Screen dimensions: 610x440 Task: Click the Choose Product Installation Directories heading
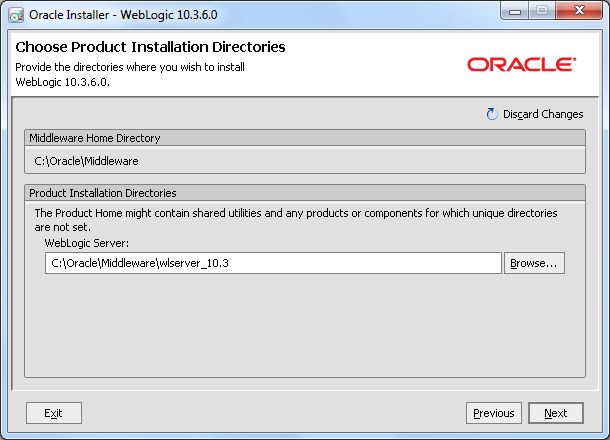pos(150,47)
